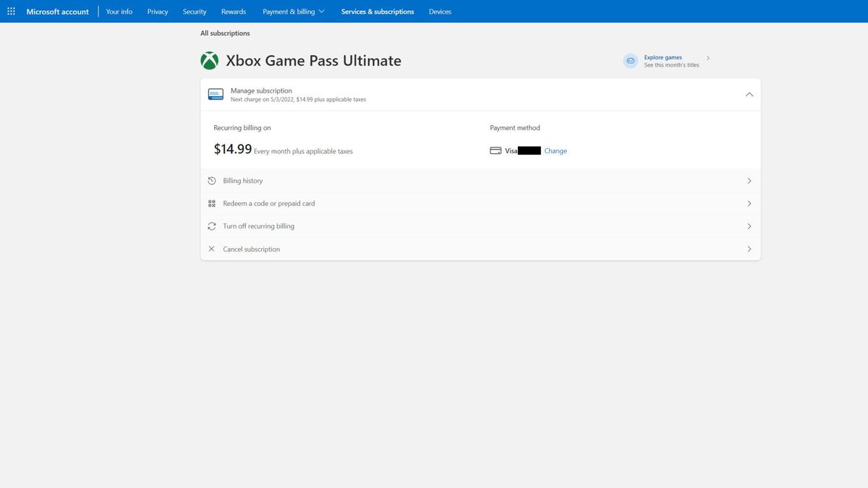
Task: Click the Cancel subscription X icon
Action: (x=210, y=248)
